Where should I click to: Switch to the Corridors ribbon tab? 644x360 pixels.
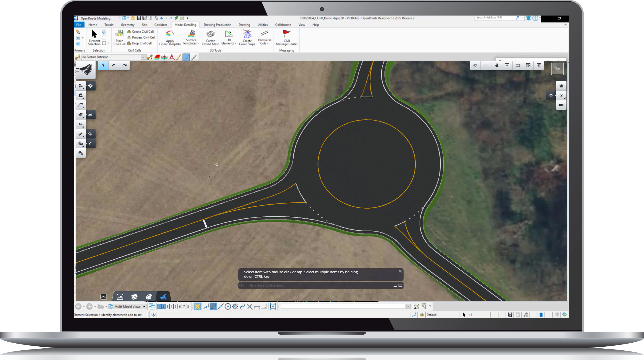[x=160, y=25]
